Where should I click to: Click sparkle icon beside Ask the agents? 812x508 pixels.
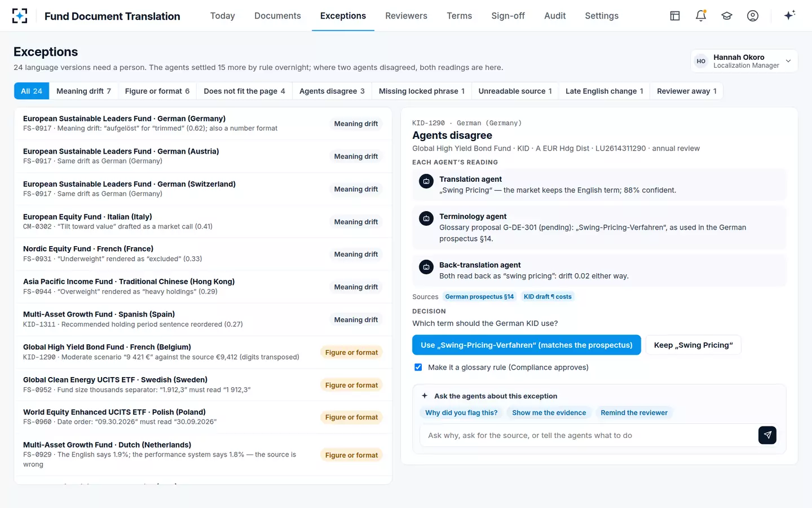coord(425,396)
